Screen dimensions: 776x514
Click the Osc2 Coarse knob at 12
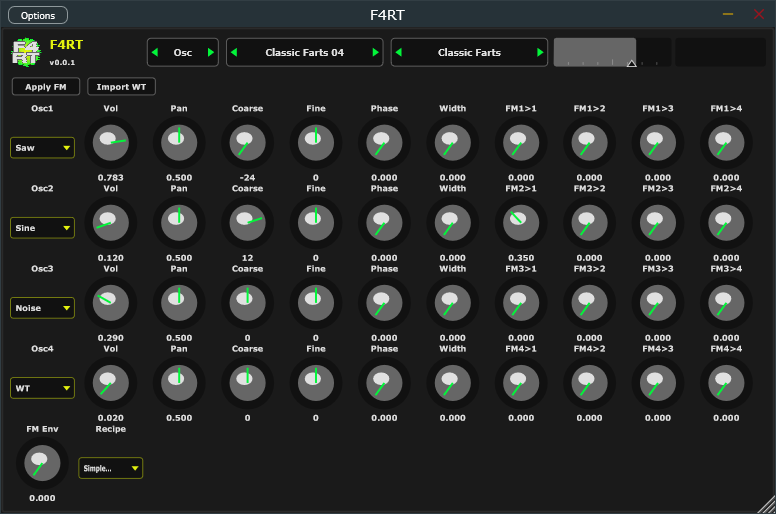[247, 223]
